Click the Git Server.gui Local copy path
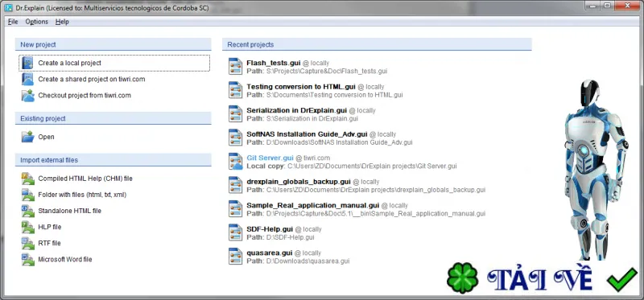The width and height of the screenshot is (644, 300). [x=372, y=166]
